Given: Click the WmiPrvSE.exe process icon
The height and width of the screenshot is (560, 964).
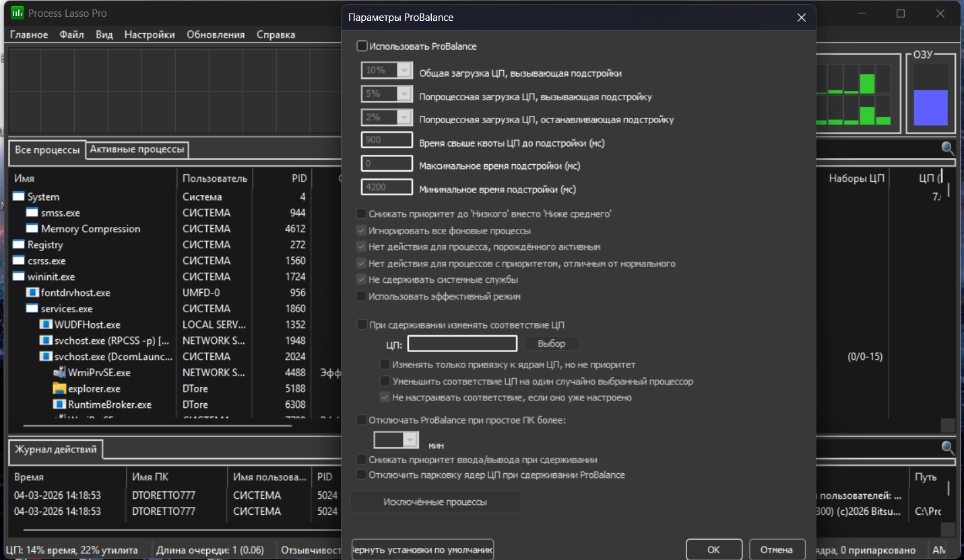Looking at the screenshot, I should click(59, 373).
